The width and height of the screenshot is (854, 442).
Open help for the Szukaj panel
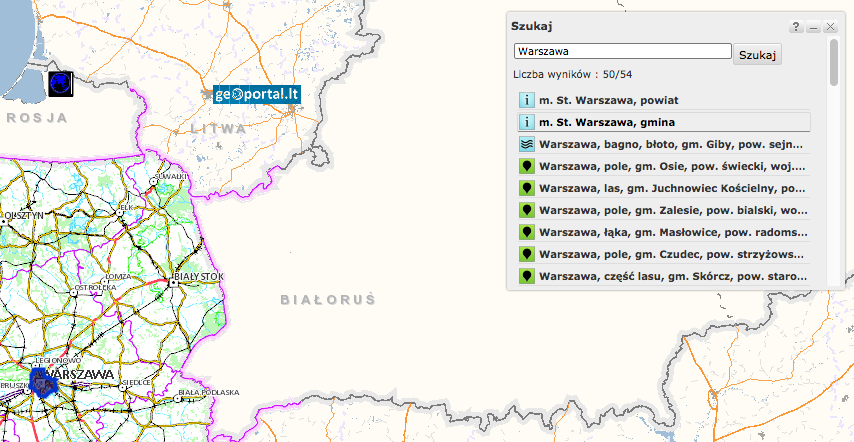pyautogui.click(x=796, y=27)
